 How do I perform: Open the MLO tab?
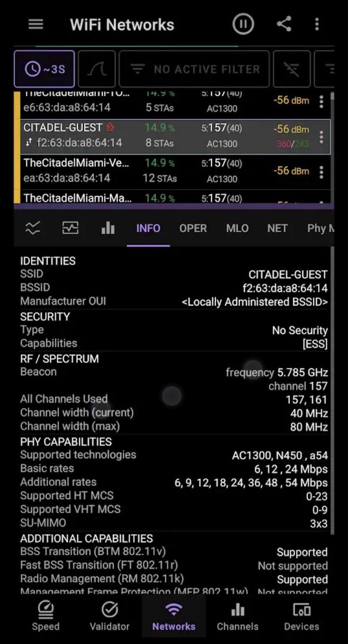237,228
